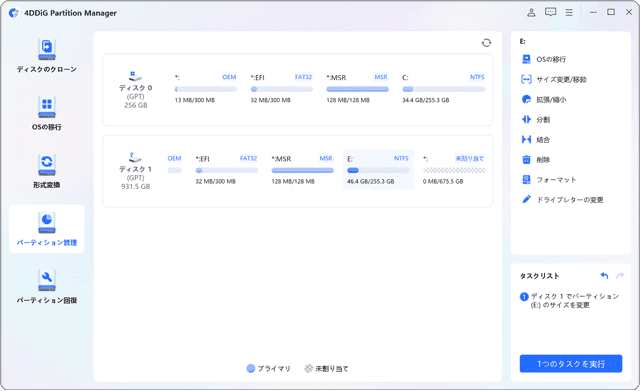Viewport: 640px width, 391px height.
Task: Click the 分割 split icon
Action: [527, 119]
